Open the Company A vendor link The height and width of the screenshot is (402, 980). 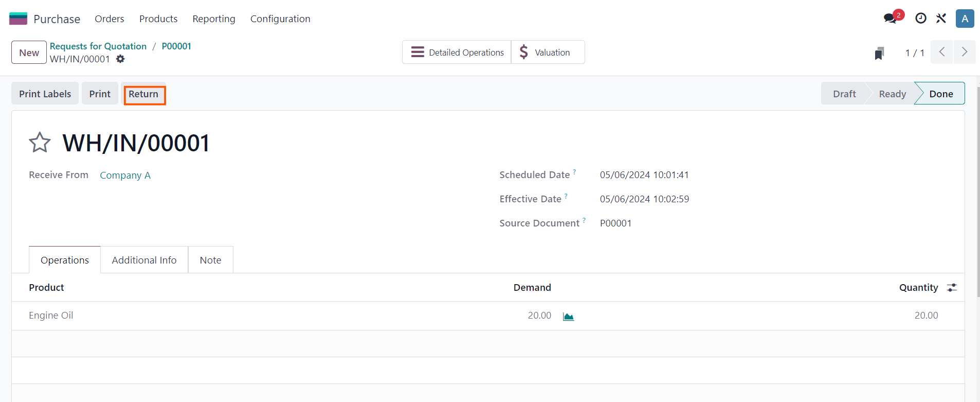coord(125,175)
